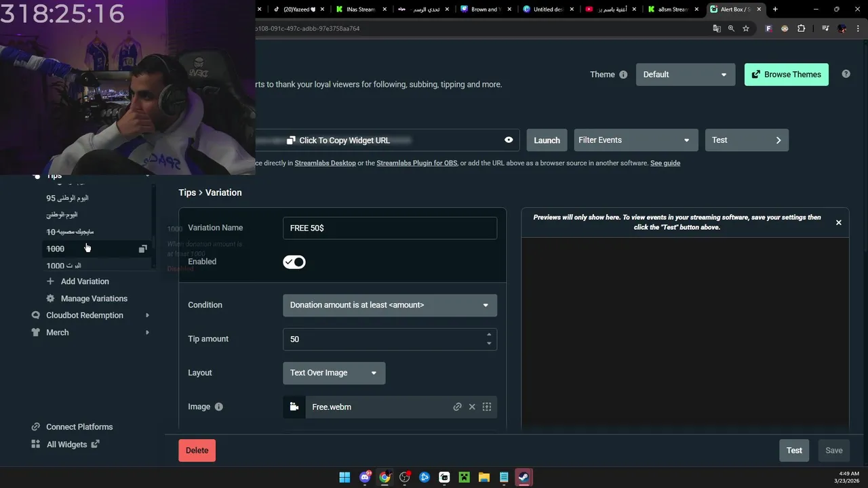868x488 pixels.
Task: Switch to a8sm Stream browser tab
Action: [x=673, y=9]
